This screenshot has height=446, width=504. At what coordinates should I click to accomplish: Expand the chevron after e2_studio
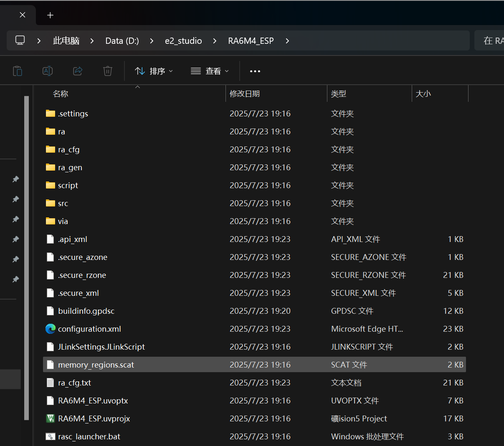215,41
